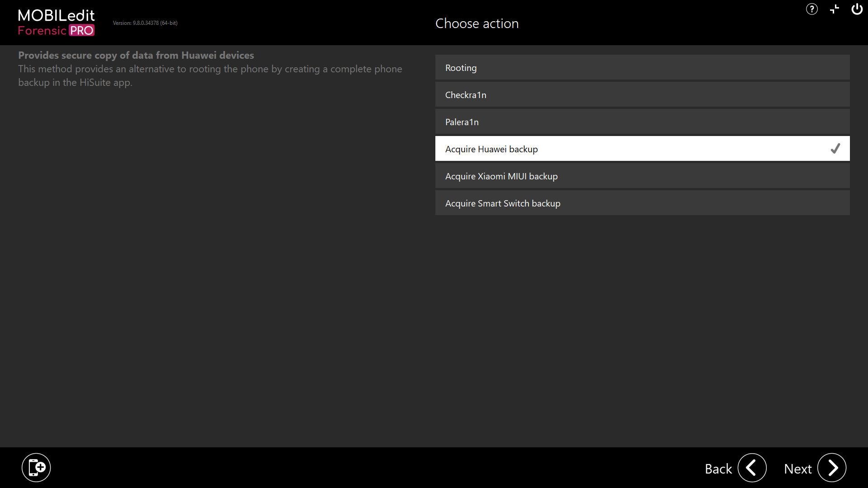Choose the Checkra1n option
This screenshot has height=488, width=868.
pyautogui.click(x=642, y=95)
